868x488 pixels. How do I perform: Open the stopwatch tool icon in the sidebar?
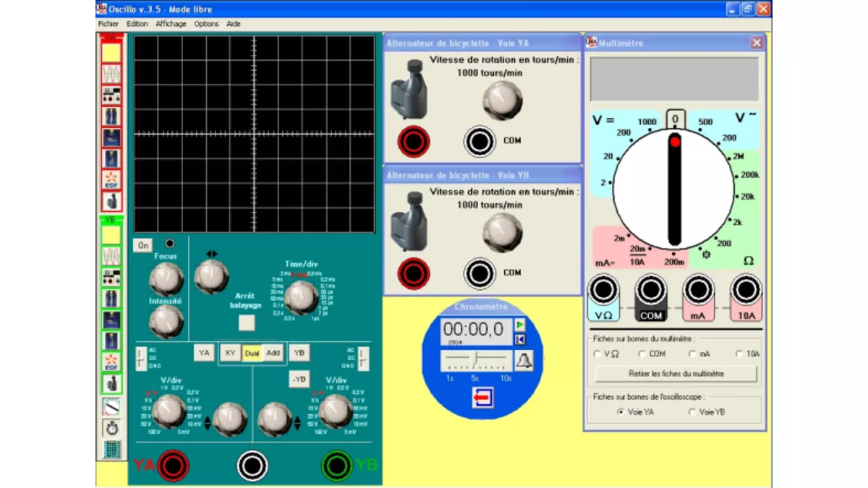click(x=111, y=429)
